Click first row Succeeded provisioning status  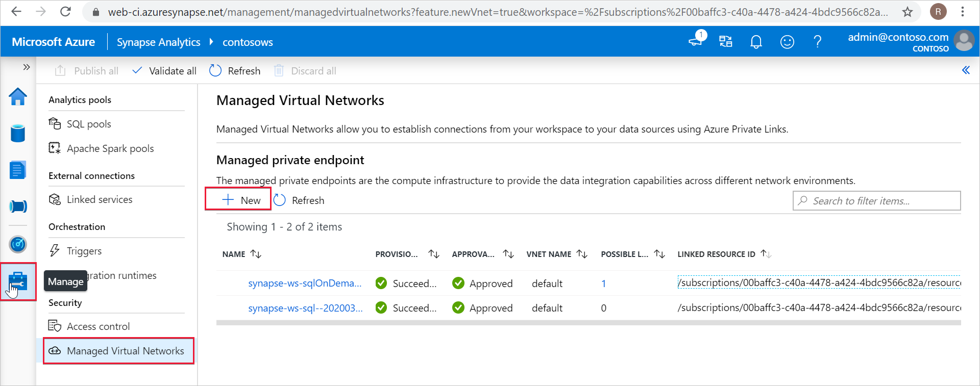point(406,284)
